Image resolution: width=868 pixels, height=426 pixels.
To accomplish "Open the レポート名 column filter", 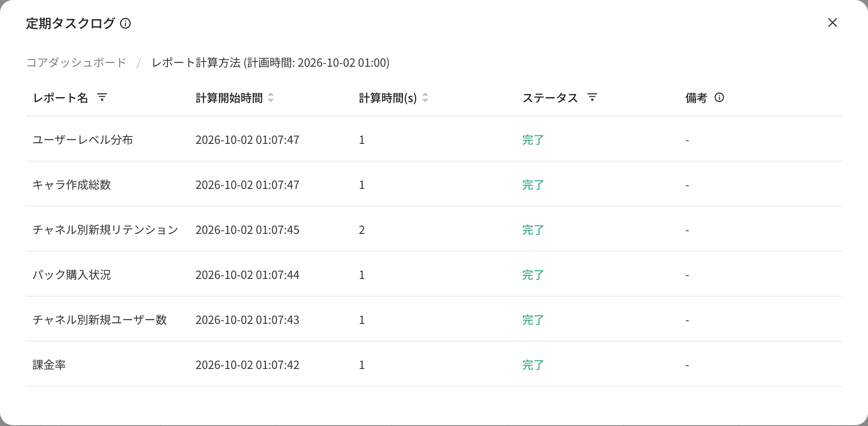I will (102, 97).
